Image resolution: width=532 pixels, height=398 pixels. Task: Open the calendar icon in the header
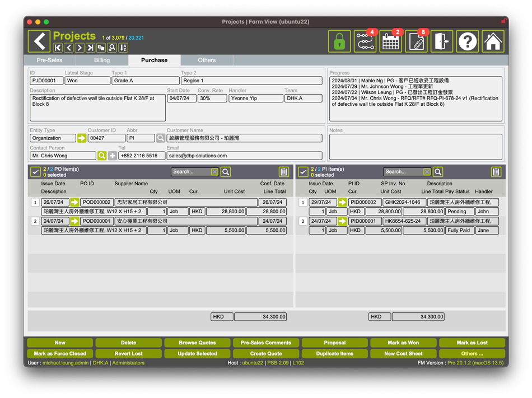(x=390, y=42)
